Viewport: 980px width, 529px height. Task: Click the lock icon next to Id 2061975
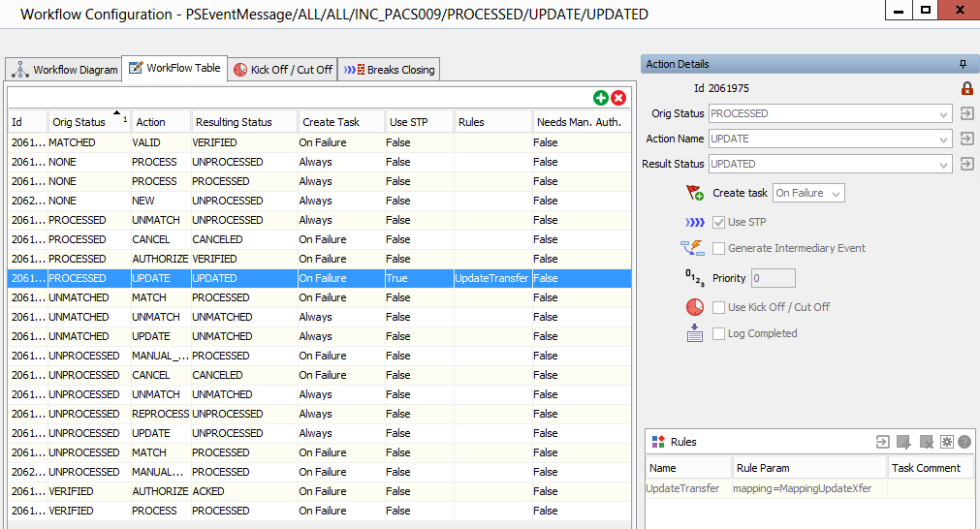point(966,88)
